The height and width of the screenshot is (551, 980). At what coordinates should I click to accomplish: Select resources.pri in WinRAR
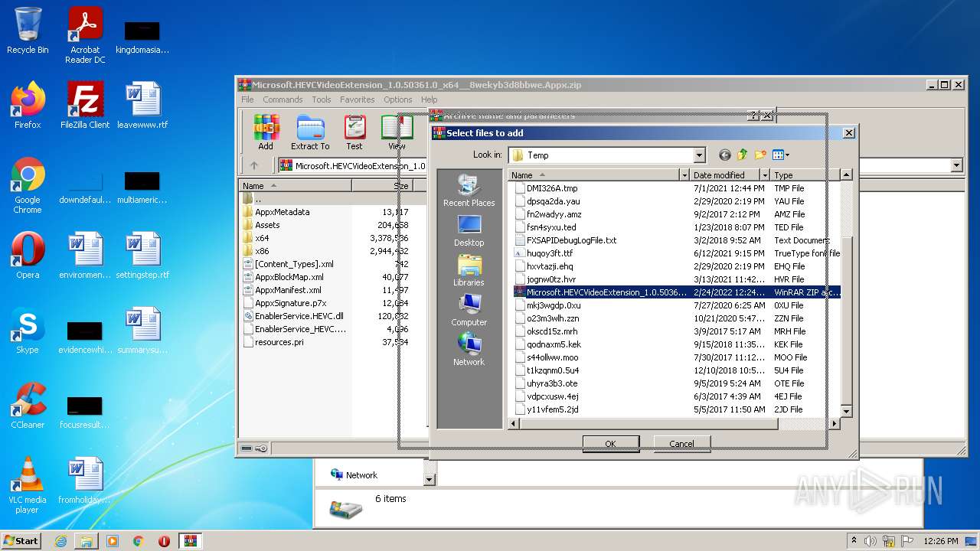tap(279, 342)
